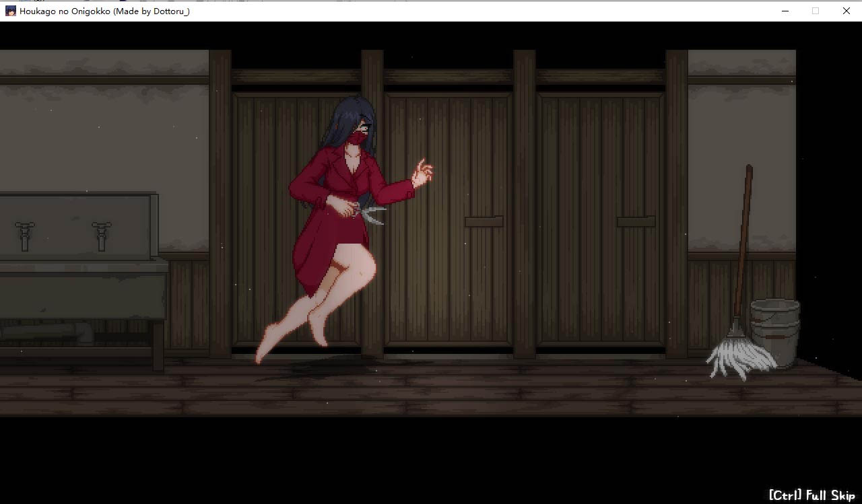Click the right faucet on the sink
The width and height of the screenshot is (862, 504).
101,234
